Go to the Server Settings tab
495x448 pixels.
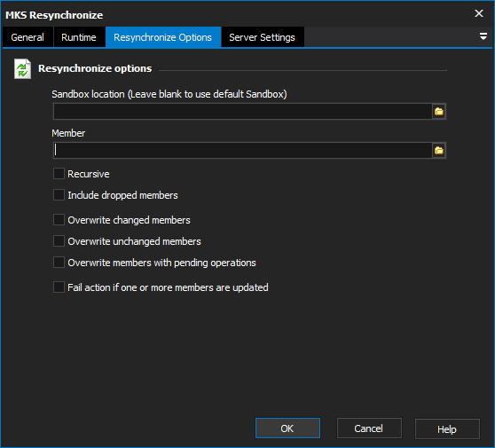263,37
